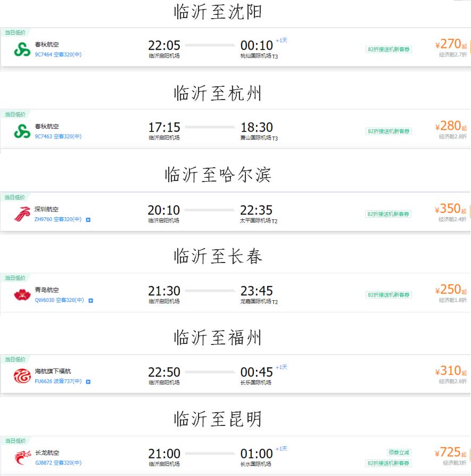
Task: Click the blue video icon beside ZH9760
Action: point(88,219)
